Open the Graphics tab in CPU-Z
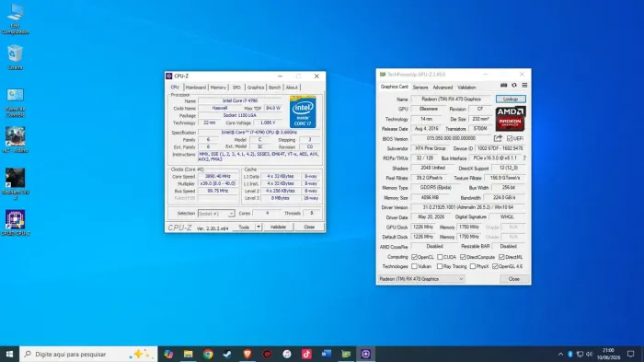This screenshot has height=362, width=644. pos(256,88)
